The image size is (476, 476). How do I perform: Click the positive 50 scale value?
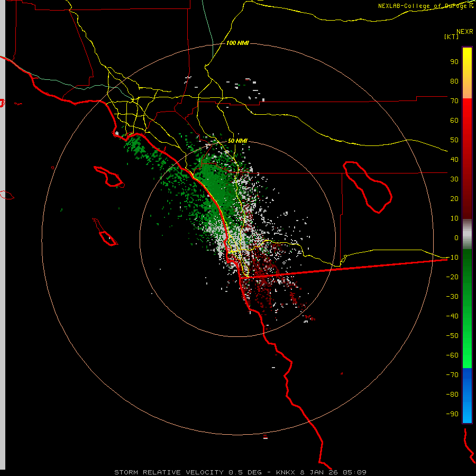click(454, 140)
